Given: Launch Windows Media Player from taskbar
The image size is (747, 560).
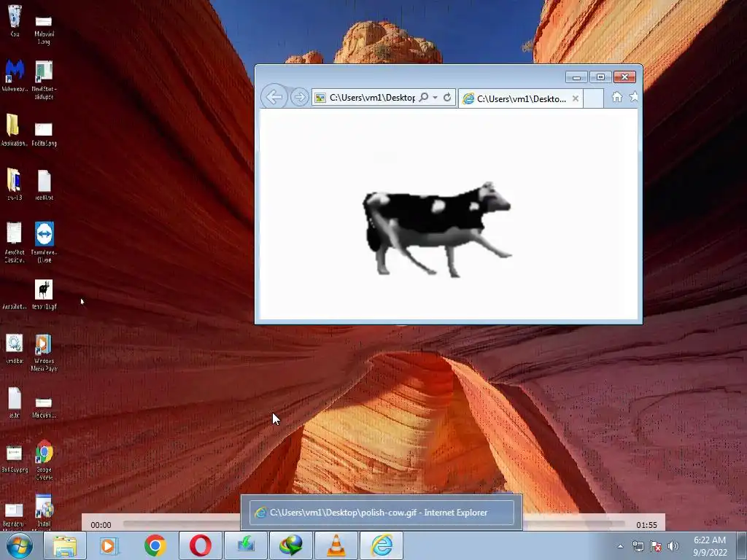Looking at the screenshot, I should click(x=108, y=545).
